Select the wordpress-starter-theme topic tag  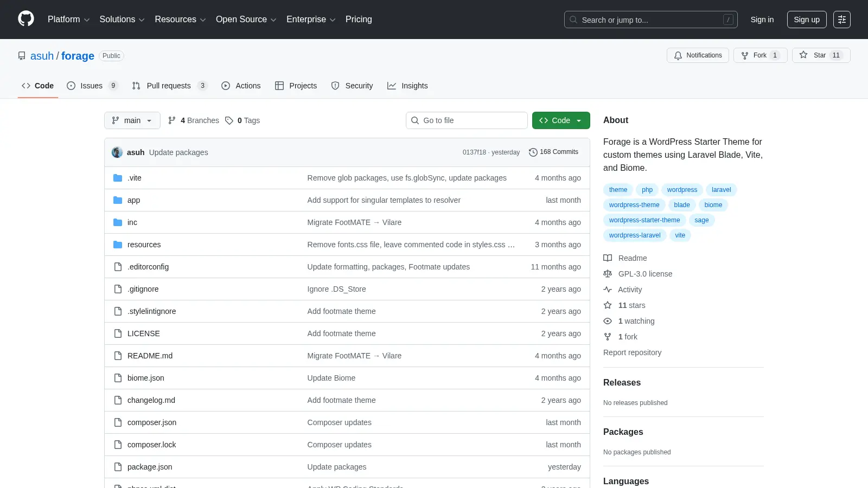pos(644,220)
